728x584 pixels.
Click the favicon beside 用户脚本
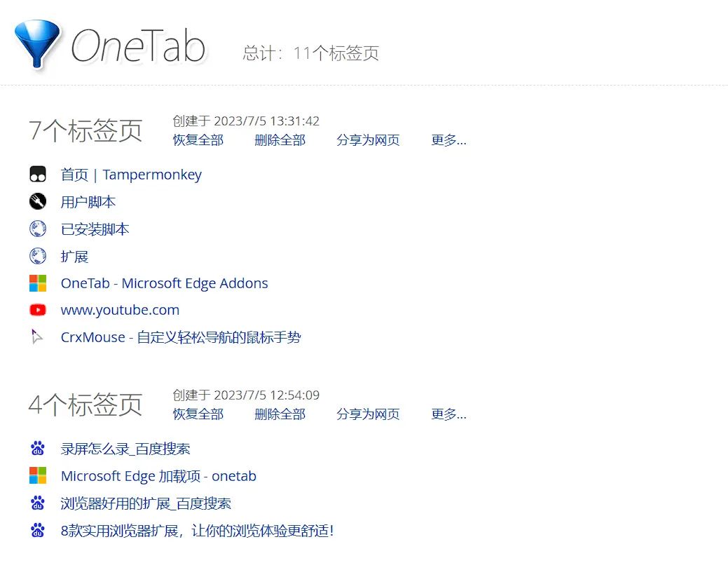click(38, 202)
